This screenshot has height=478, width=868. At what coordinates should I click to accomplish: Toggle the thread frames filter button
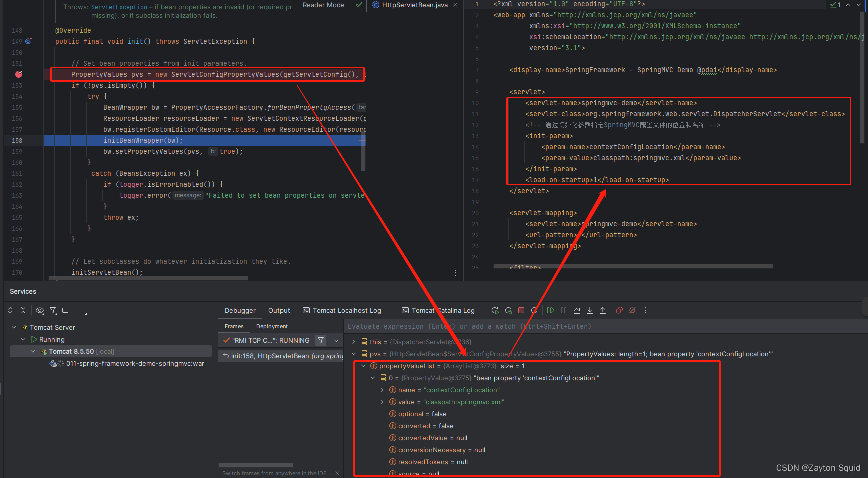coord(321,340)
